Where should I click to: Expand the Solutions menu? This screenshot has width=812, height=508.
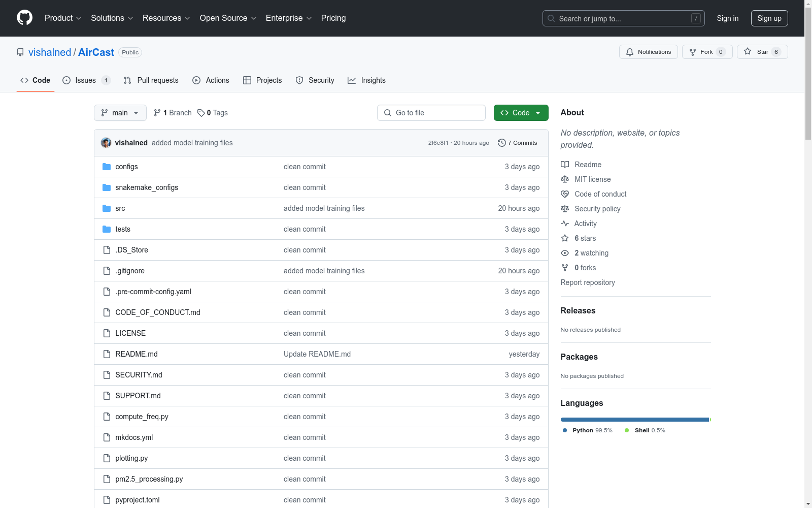(112, 18)
